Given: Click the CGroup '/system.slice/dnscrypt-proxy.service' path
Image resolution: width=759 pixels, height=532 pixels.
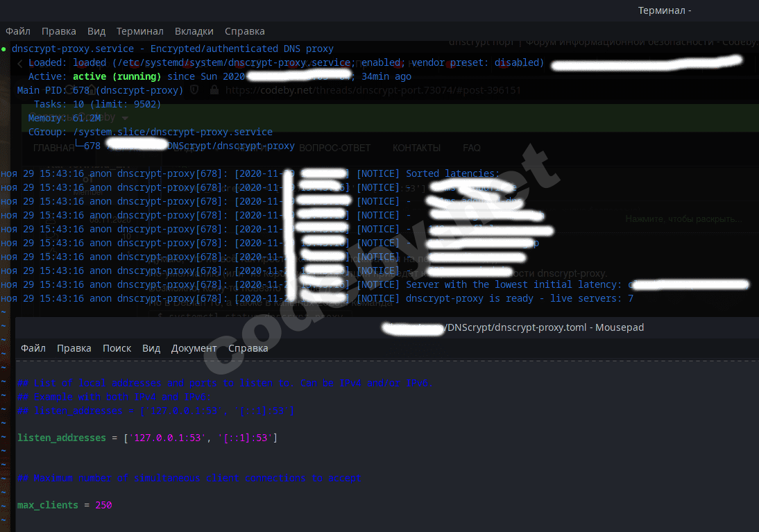Looking at the screenshot, I should (173, 132).
